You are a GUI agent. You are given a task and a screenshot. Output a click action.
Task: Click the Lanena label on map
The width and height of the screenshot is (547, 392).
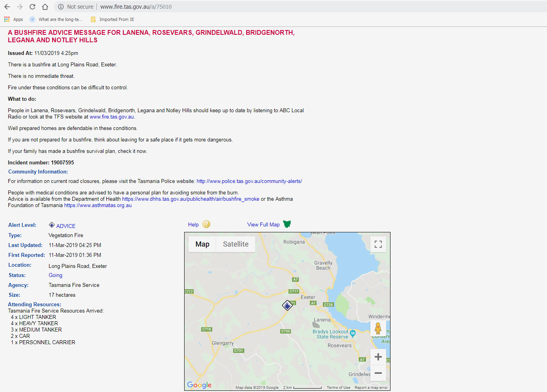(x=322, y=320)
